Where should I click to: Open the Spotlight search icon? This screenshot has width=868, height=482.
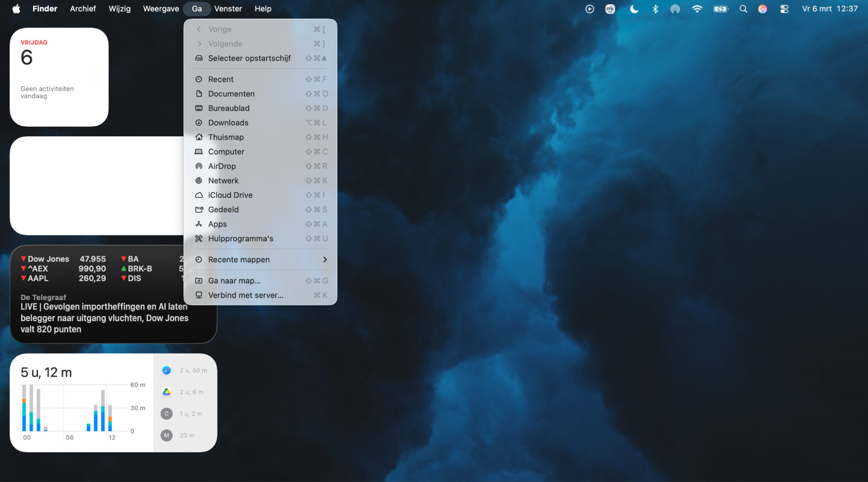[x=743, y=9]
